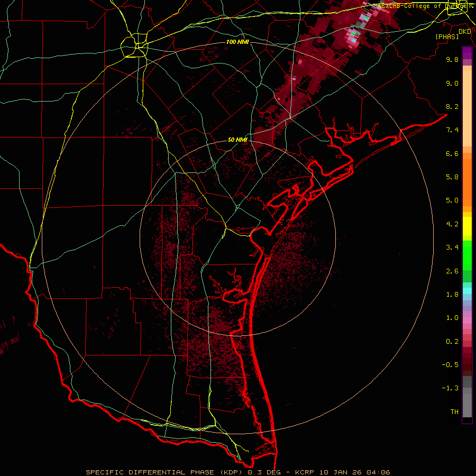The height and width of the screenshot is (476, 476).
Task: Click the 100 NMI range ring label
Action: 237,42
